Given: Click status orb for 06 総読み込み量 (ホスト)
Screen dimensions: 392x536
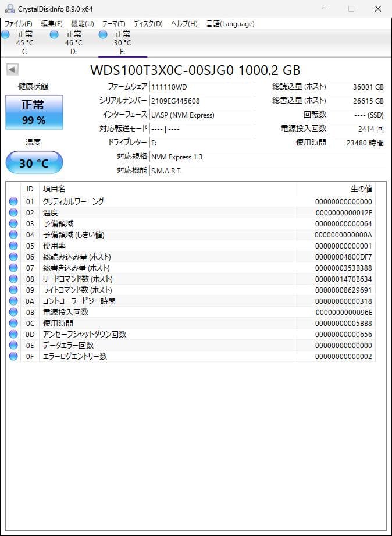Looking at the screenshot, I should click(x=13, y=257).
